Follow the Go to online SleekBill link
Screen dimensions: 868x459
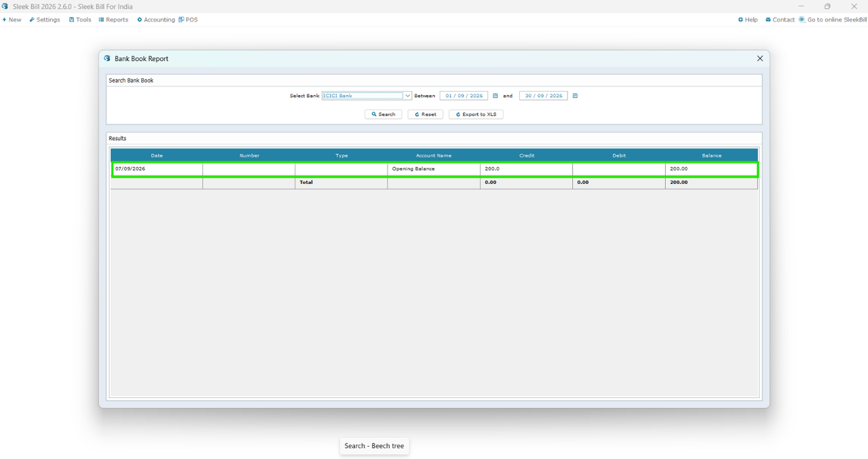[x=833, y=20]
